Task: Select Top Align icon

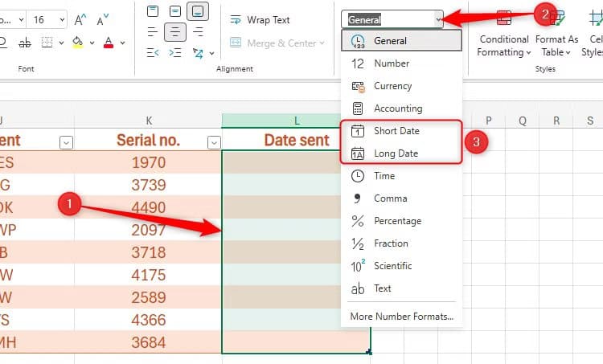Action: click(153, 11)
